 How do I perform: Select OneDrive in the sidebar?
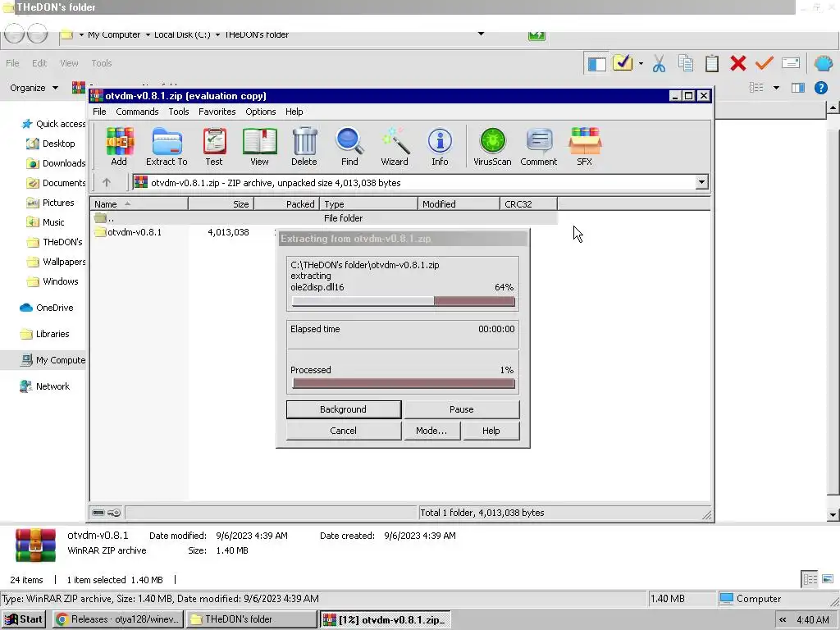pos(47,308)
